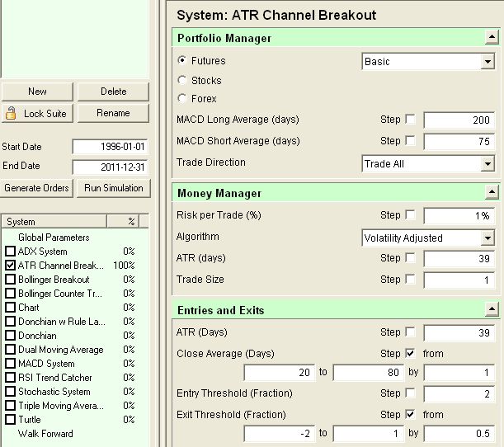Check the Dual Moving Average system
The image size is (504, 447).
coord(10,350)
